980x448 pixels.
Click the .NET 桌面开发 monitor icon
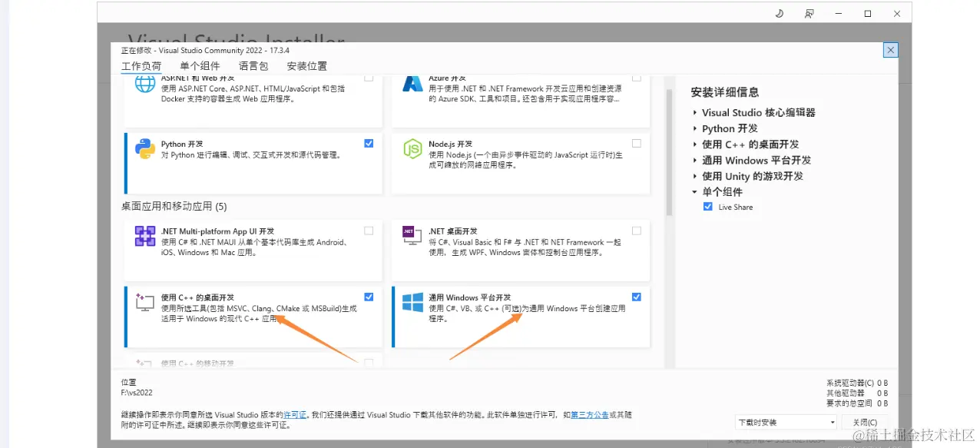point(413,236)
